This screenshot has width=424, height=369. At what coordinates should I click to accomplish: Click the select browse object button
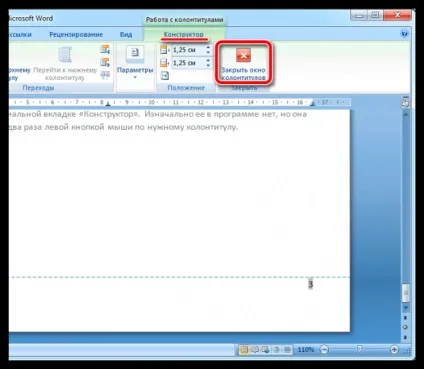coord(406,327)
